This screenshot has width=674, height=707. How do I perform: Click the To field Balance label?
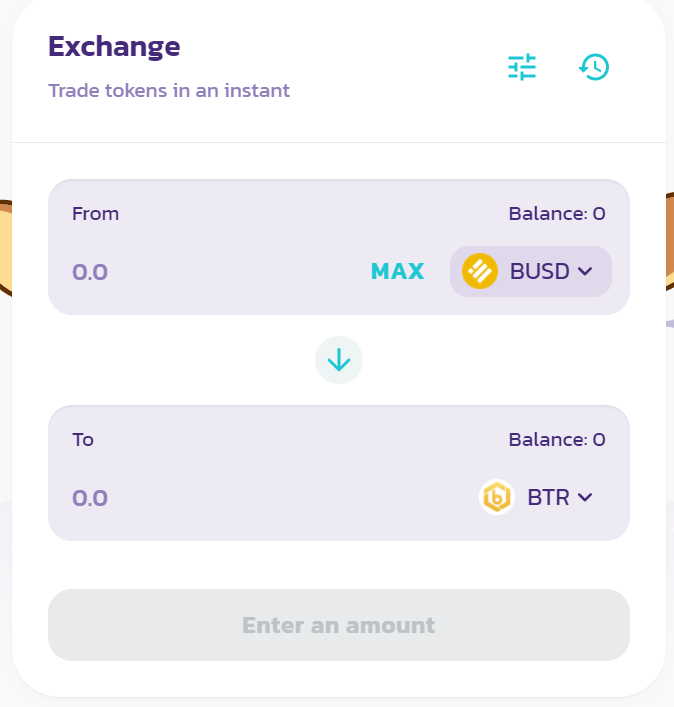coord(557,440)
